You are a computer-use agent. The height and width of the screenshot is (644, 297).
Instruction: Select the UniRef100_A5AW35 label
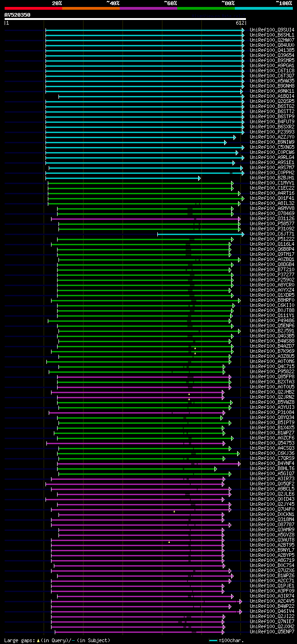click(272, 81)
